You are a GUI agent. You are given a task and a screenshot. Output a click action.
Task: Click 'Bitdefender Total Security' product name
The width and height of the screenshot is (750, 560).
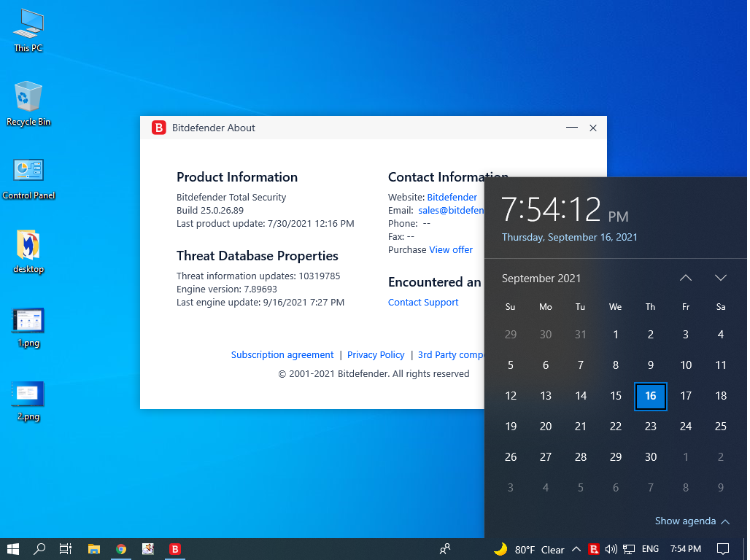coord(231,197)
